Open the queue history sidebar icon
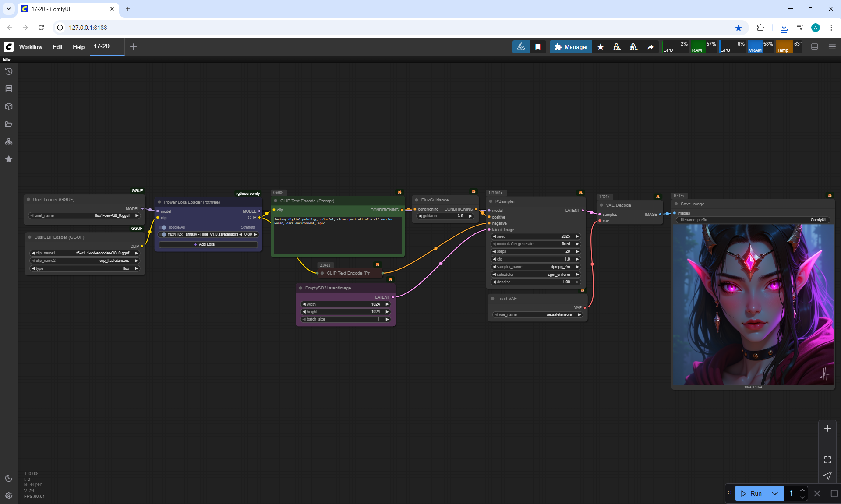841x504 pixels. (x=9, y=71)
